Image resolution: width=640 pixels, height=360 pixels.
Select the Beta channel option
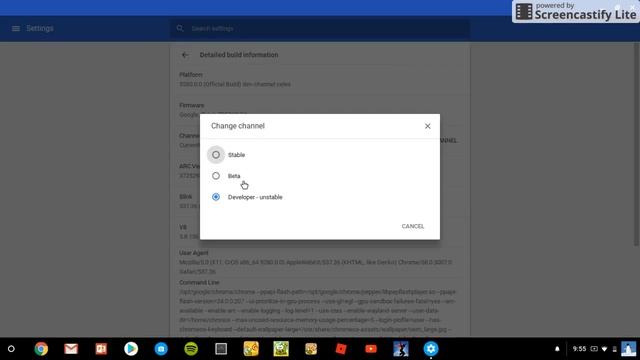pyautogui.click(x=216, y=176)
